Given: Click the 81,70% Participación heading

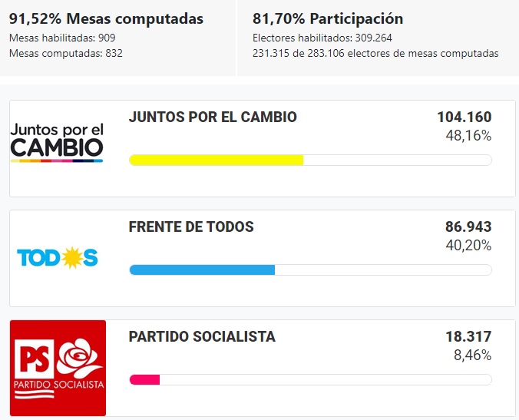Looking at the screenshot, I should [x=328, y=18].
